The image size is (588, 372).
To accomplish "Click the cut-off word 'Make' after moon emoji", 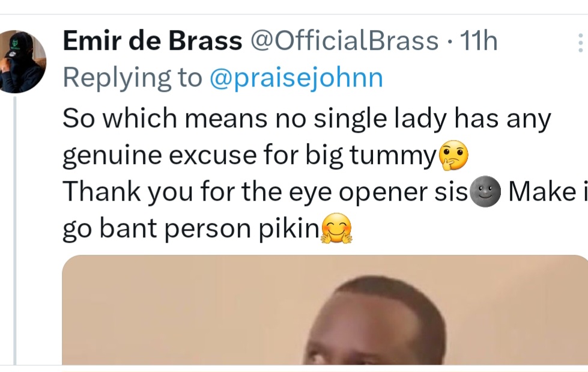I will click(x=542, y=192).
